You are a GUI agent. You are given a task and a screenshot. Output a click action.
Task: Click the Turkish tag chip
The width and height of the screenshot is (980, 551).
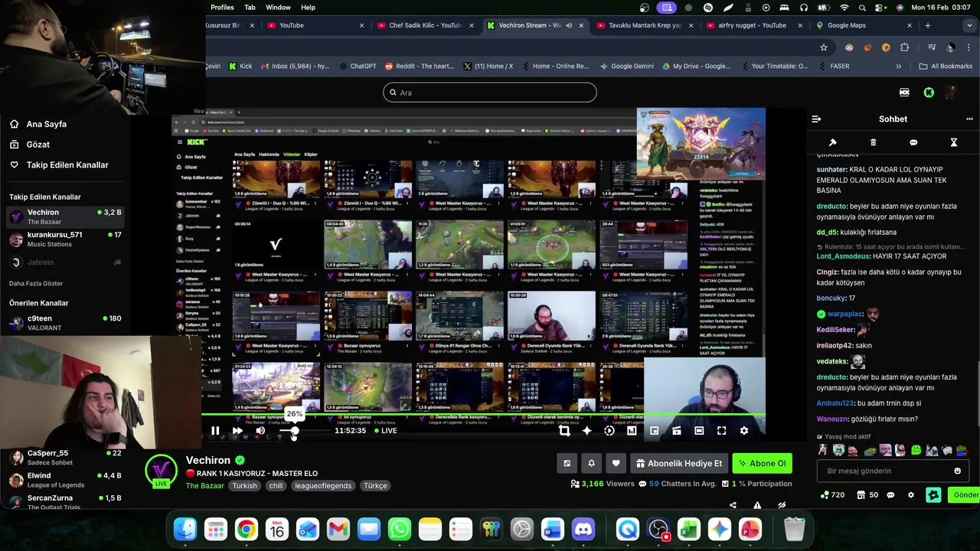(x=245, y=486)
